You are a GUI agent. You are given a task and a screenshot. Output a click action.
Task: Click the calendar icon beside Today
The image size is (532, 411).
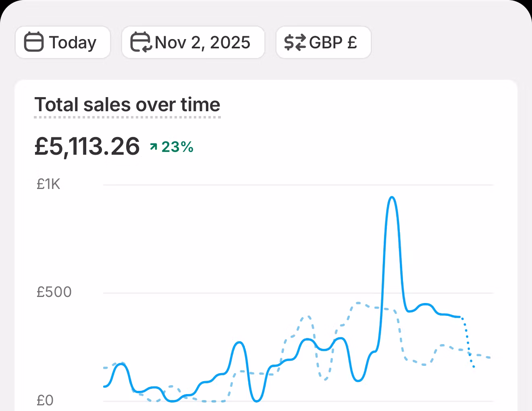point(34,42)
